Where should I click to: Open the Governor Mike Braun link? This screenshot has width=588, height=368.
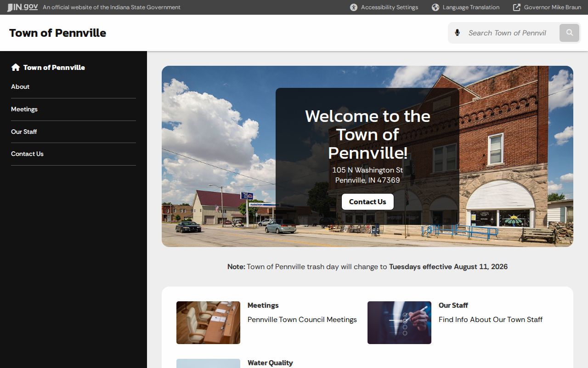coord(552,7)
